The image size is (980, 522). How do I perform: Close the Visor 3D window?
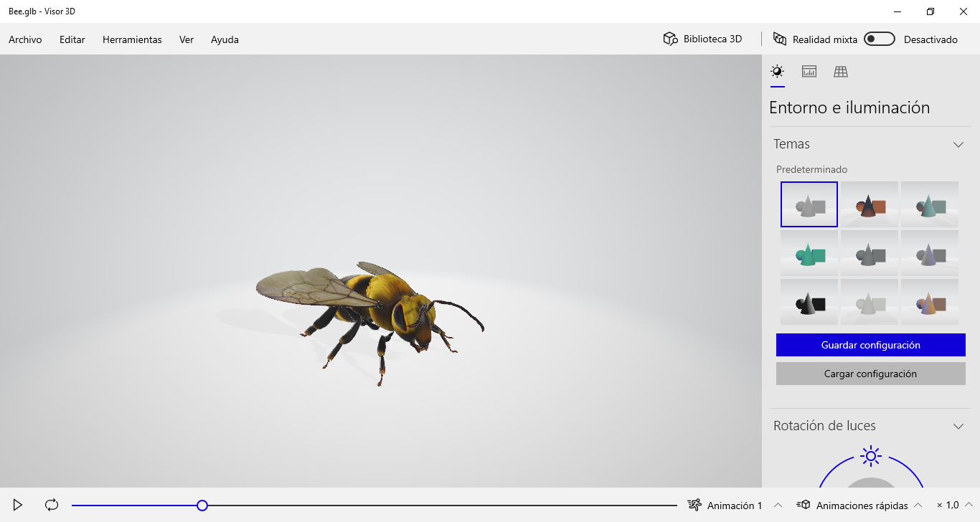point(963,11)
